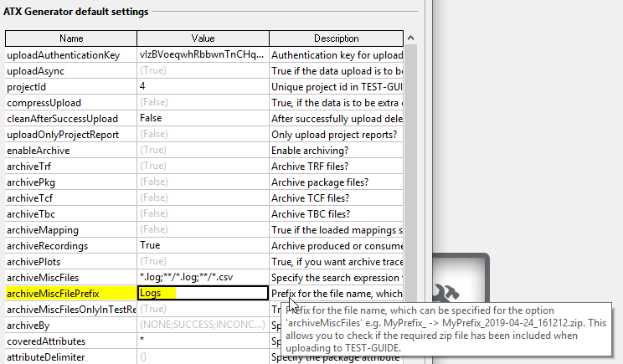Image resolution: width=623 pixels, height=364 pixels.
Task: Click the uploadOnlyProjectReport name cell
Action: tap(71, 134)
